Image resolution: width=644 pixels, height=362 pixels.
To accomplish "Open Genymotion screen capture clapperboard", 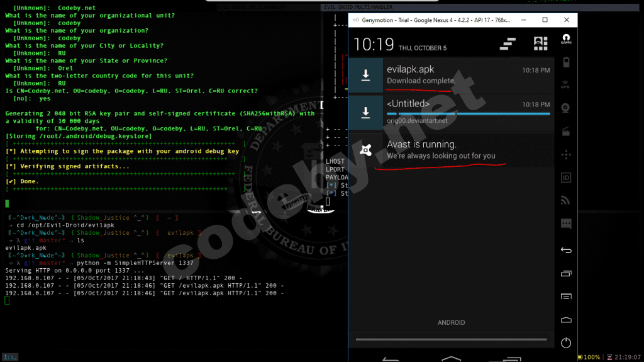I will pyautogui.click(x=566, y=132).
